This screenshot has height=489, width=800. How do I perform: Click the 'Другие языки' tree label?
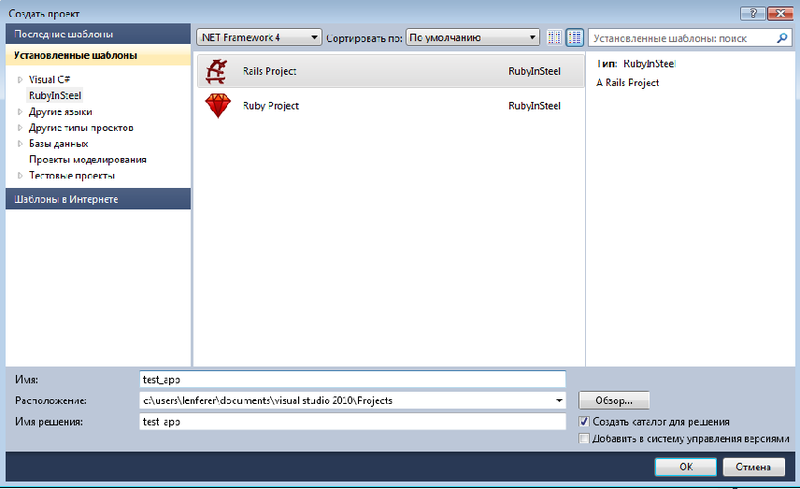click(x=60, y=112)
